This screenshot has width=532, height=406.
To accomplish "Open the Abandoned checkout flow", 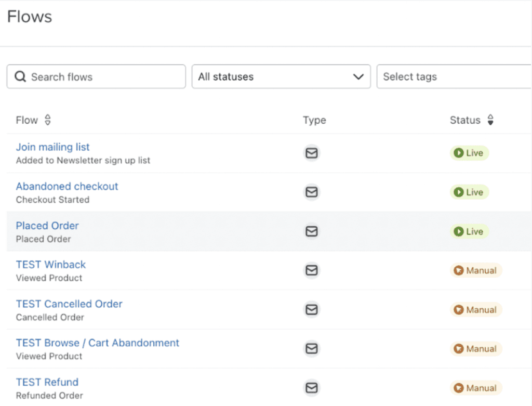I will (x=67, y=186).
